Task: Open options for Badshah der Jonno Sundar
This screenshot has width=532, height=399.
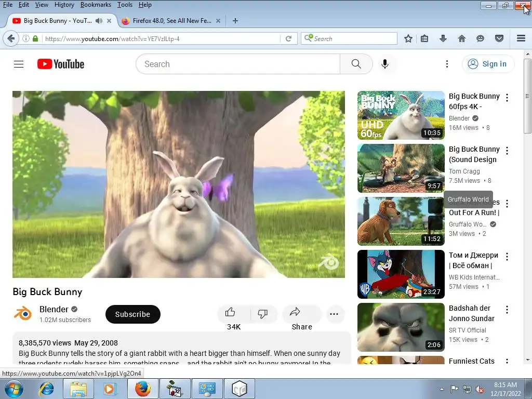Action: 507,310
